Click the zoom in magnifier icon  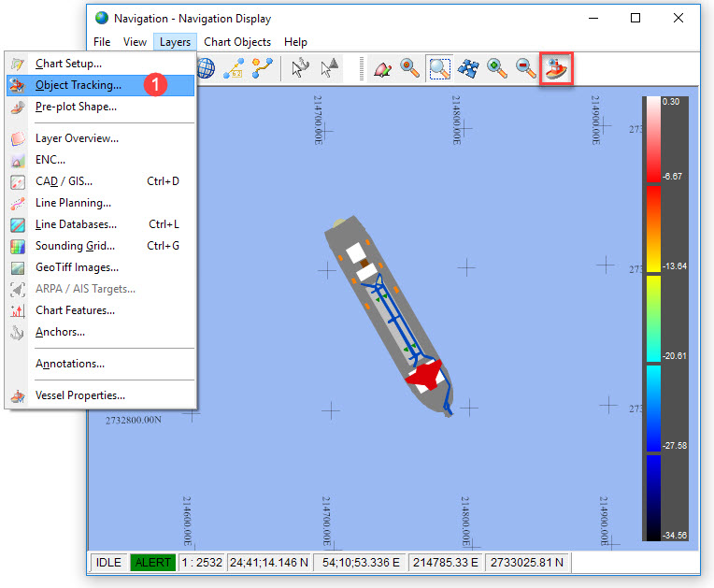pos(498,68)
